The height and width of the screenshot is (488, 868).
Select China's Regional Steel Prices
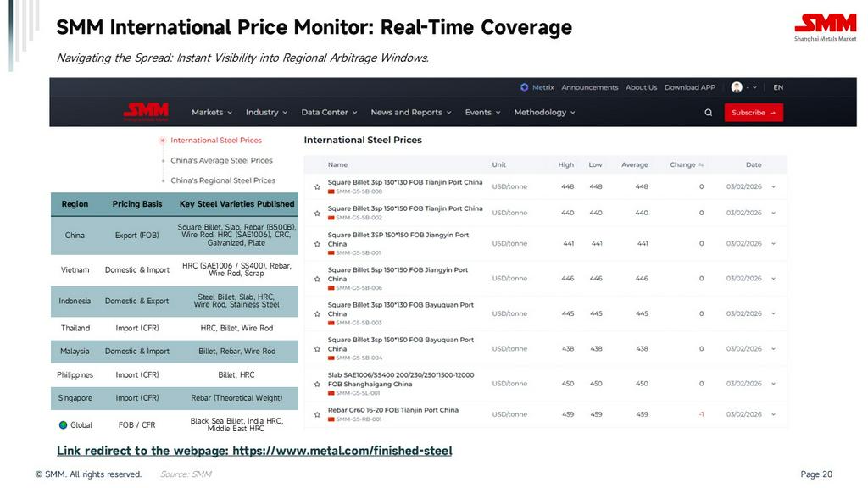222,180
